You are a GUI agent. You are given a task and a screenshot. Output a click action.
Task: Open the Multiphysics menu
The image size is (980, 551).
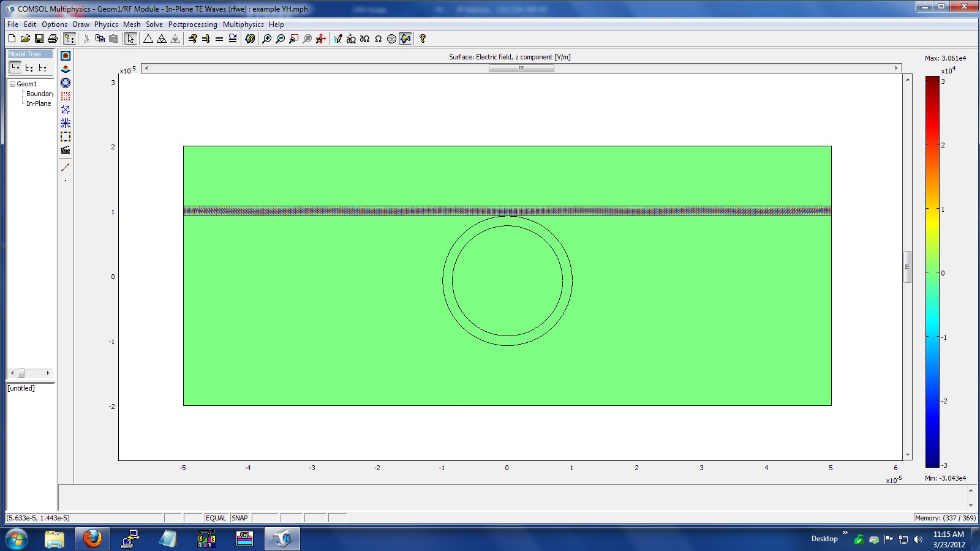[243, 24]
